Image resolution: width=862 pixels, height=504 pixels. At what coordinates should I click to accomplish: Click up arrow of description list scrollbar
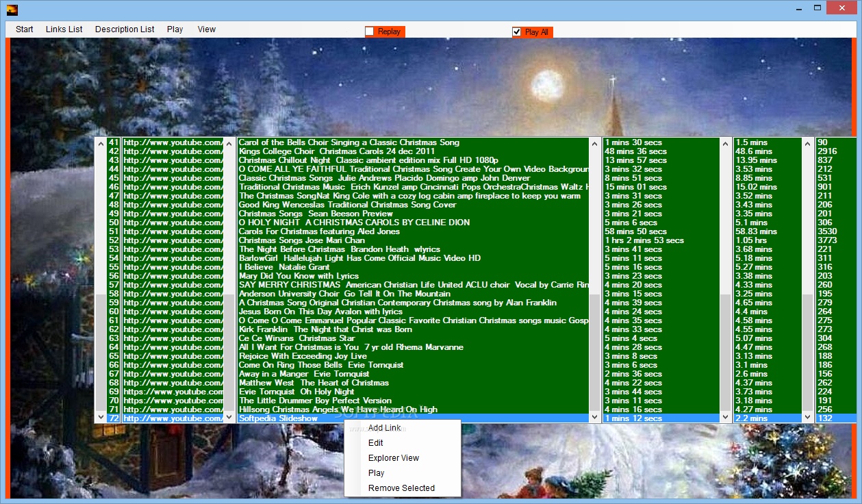(x=594, y=143)
